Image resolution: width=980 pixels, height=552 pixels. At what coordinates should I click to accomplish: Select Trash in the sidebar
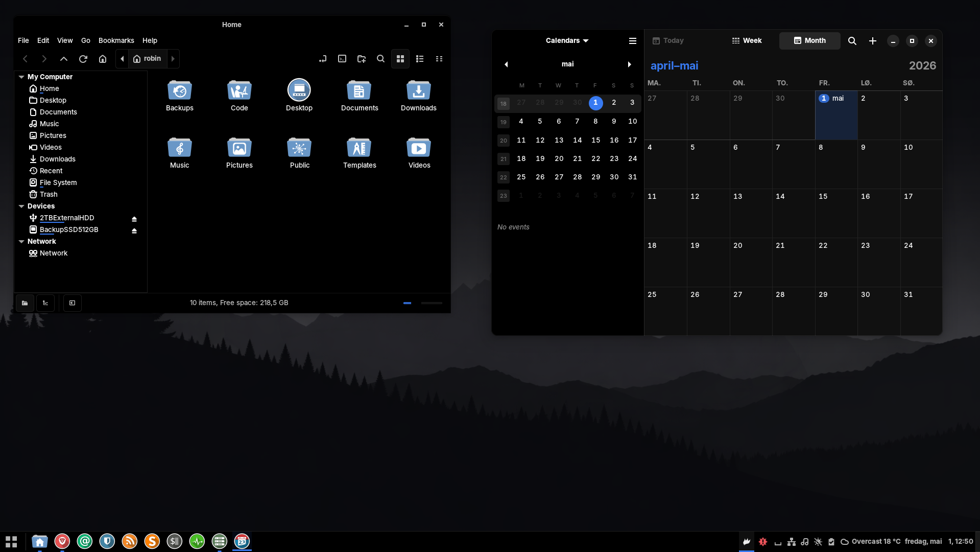pos(49,194)
